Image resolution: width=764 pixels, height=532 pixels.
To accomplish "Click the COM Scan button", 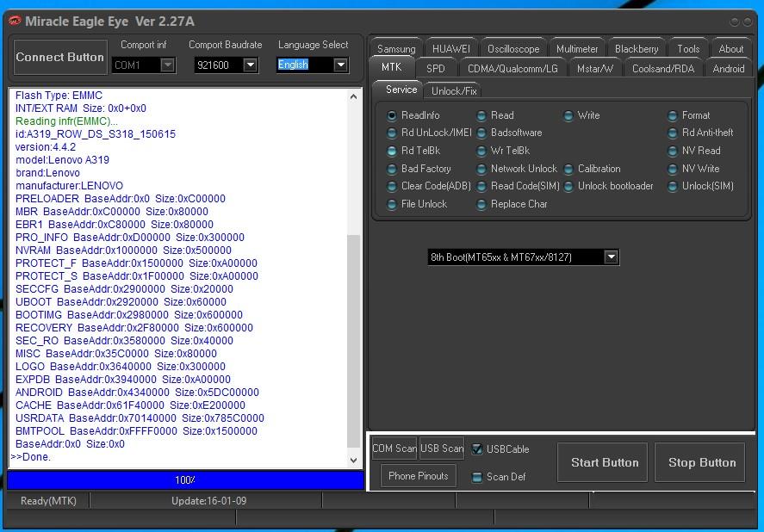I will click(394, 448).
